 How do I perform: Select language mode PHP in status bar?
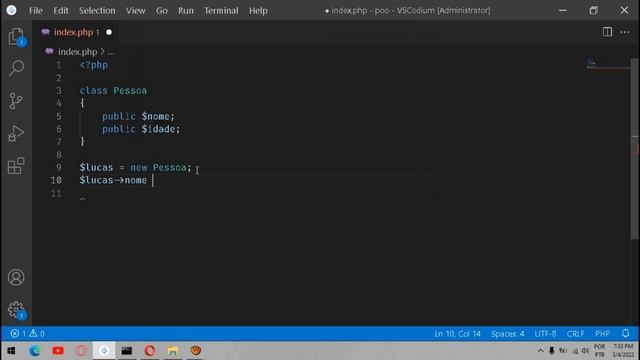[x=602, y=333]
